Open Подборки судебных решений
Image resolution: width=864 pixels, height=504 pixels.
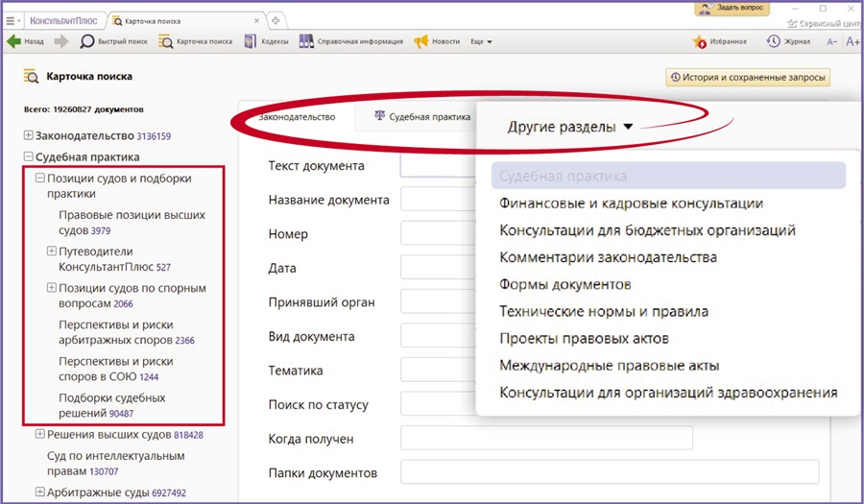pos(112,405)
